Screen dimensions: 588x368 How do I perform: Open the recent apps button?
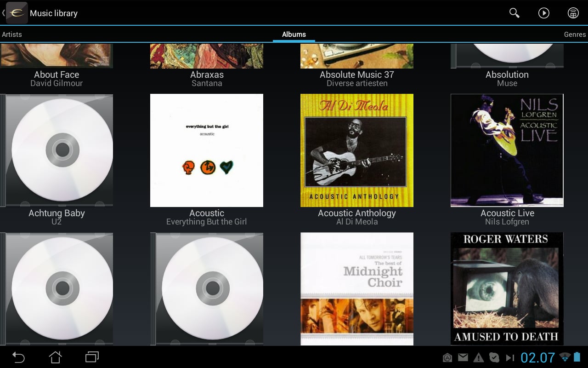click(92, 357)
